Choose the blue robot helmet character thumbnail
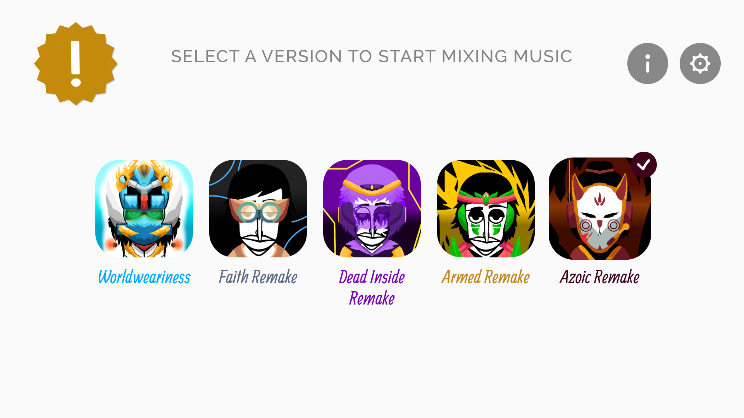Screen dimensions: 744x418 (144, 208)
